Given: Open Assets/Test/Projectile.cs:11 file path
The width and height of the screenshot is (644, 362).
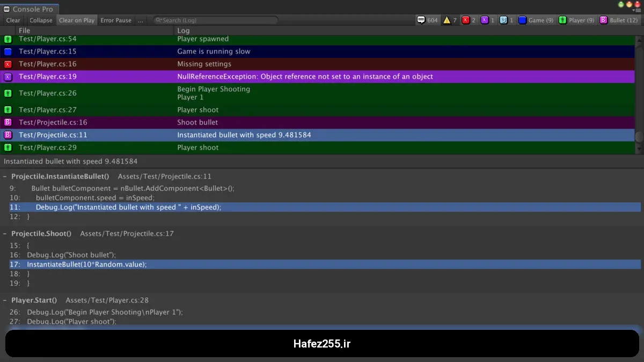Looking at the screenshot, I should click(165, 176).
